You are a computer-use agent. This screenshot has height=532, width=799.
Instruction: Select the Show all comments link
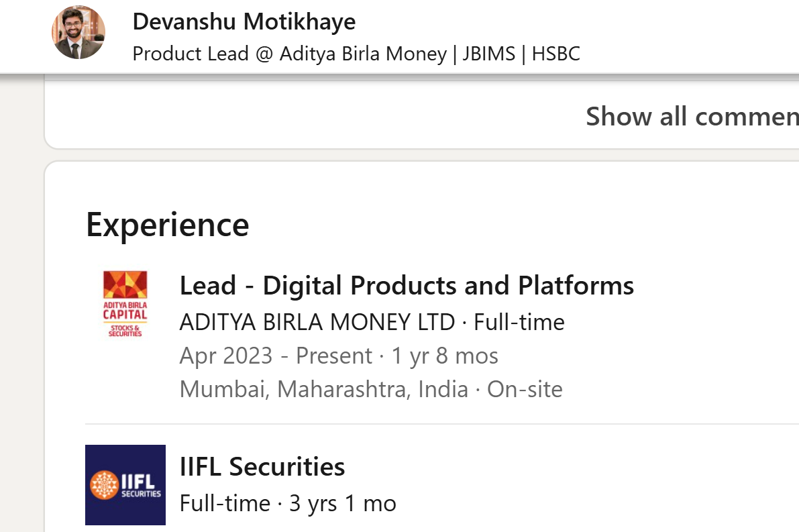[x=692, y=116]
